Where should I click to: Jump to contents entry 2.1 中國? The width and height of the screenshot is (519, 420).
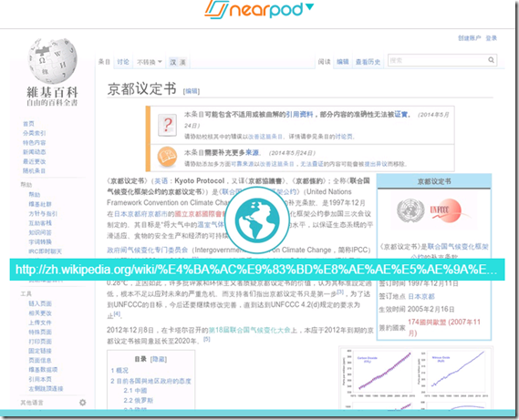click(135, 391)
